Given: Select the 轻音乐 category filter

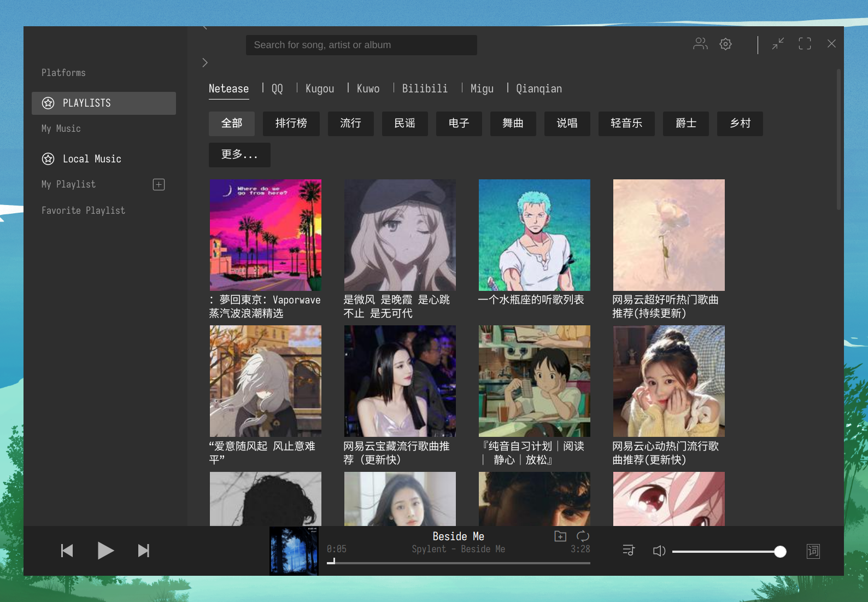Looking at the screenshot, I should (x=626, y=124).
